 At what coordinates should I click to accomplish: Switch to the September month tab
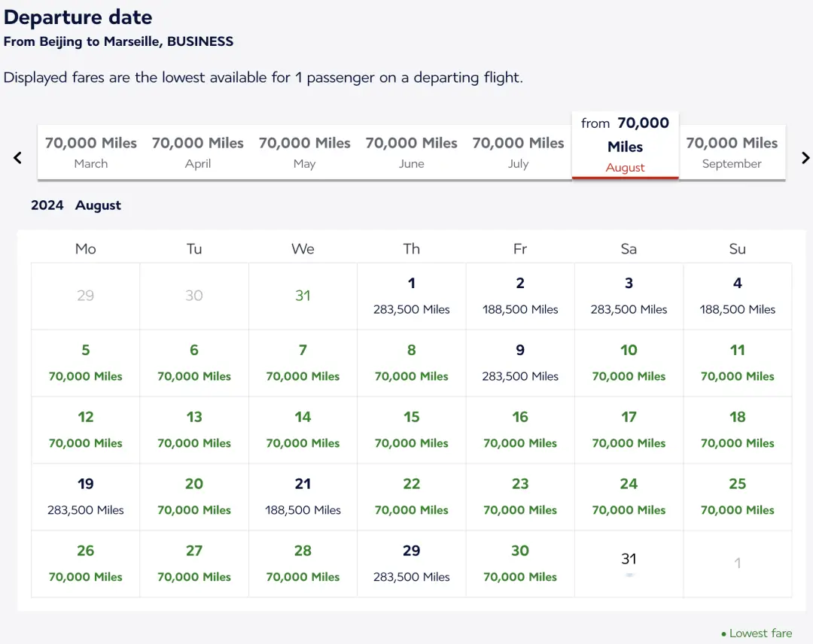[732, 152]
